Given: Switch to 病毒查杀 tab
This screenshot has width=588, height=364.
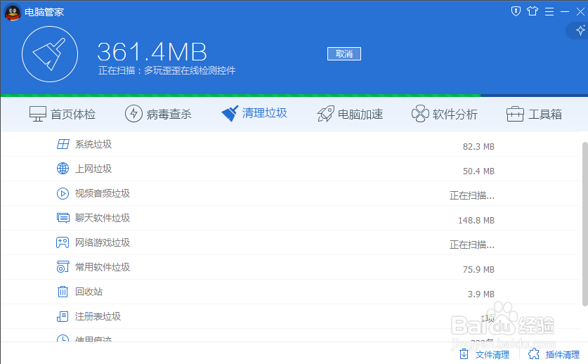Looking at the screenshot, I should 158,114.
